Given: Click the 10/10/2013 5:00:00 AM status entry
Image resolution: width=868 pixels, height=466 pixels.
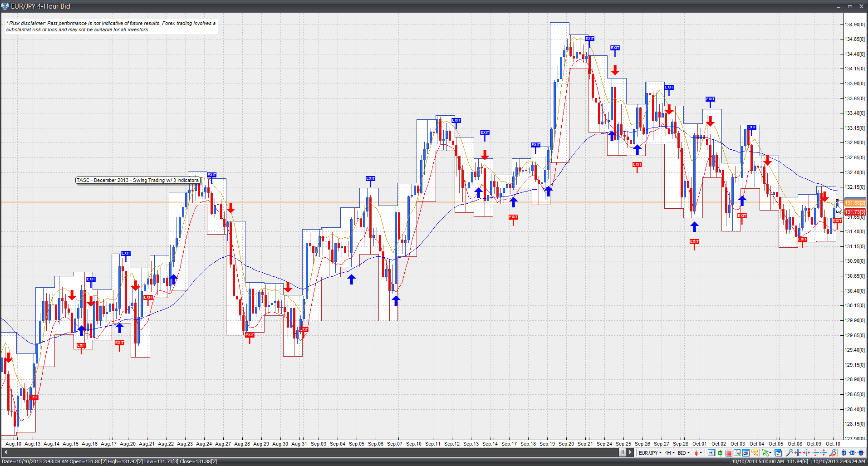Looking at the screenshot, I should click(x=758, y=461).
